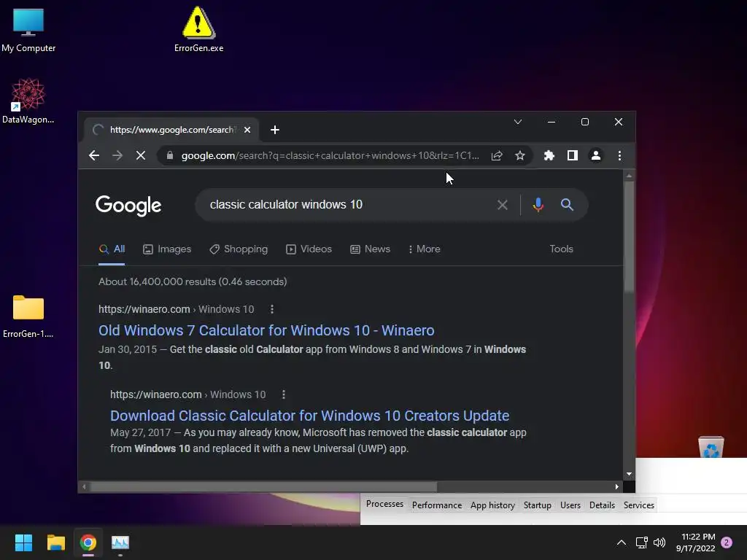This screenshot has height=560, width=747.
Task: Open the Performance tab in Task Manager
Action: 437,505
